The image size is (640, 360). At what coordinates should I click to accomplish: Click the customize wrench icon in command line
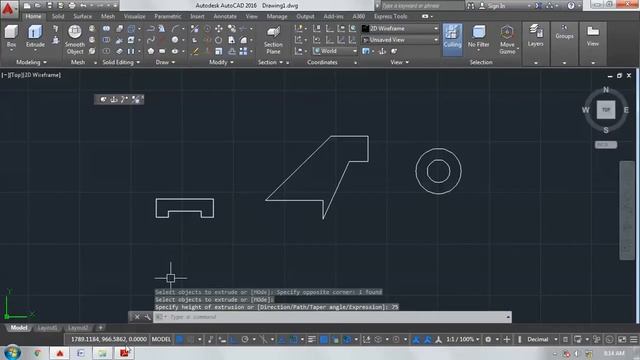[x=147, y=317]
